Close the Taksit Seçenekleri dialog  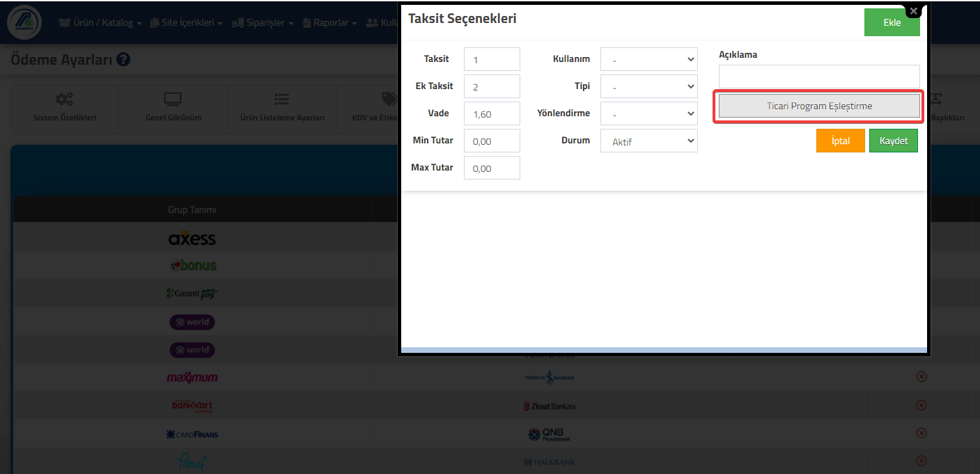pyautogui.click(x=914, y=11)
